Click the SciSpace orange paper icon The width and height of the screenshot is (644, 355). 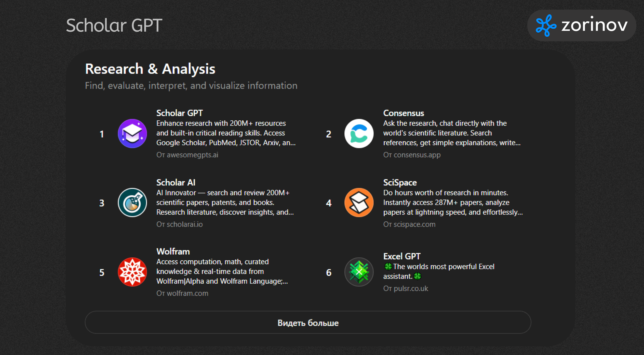click(359, 203)
